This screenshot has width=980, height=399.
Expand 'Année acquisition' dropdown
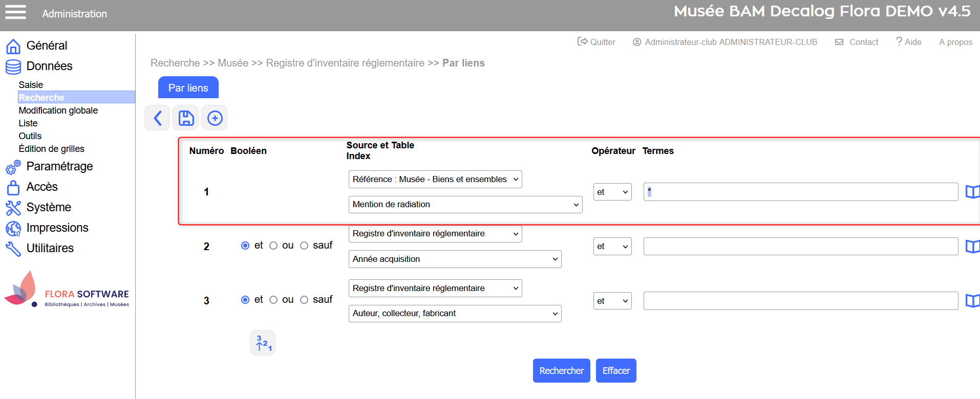(455, 259)
